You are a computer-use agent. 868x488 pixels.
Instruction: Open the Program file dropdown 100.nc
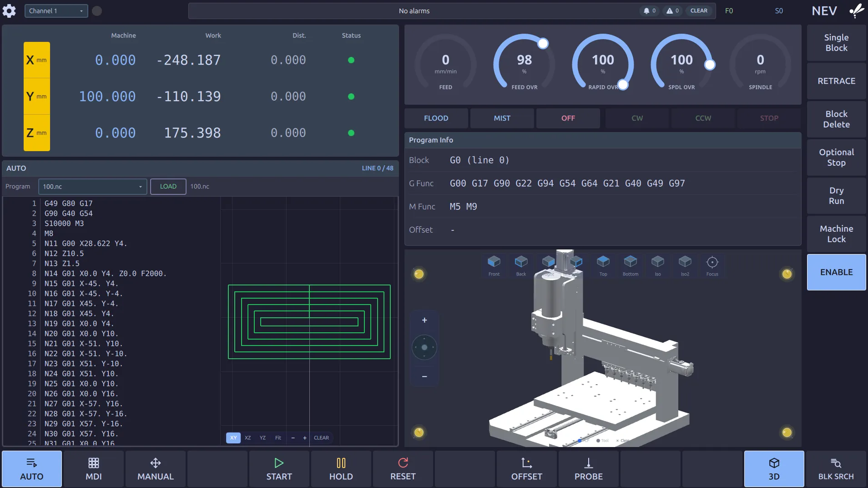(x=93, y=187)
